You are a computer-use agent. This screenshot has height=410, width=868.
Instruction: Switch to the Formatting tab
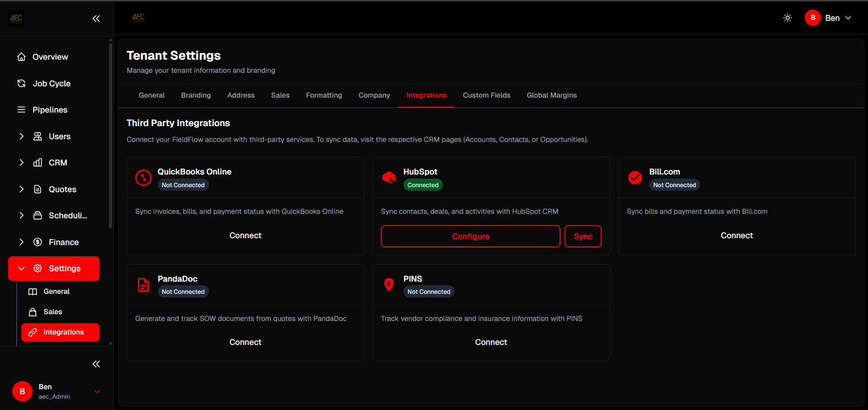point(324,95)
